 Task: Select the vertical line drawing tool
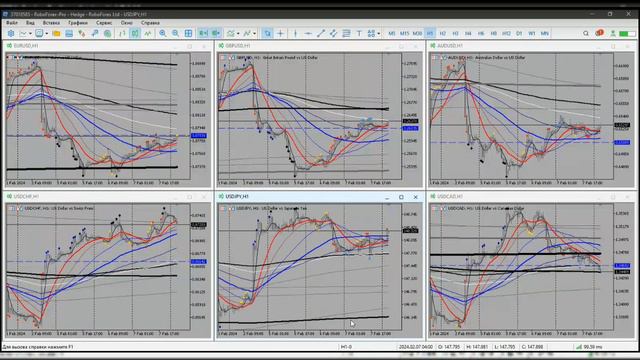tap(296, 33)
